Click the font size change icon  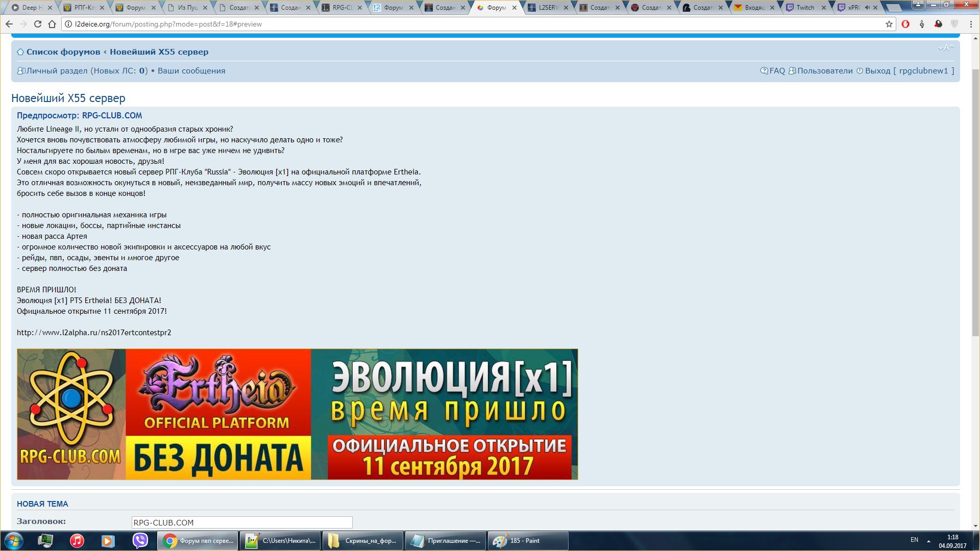[x=946, y=48]
